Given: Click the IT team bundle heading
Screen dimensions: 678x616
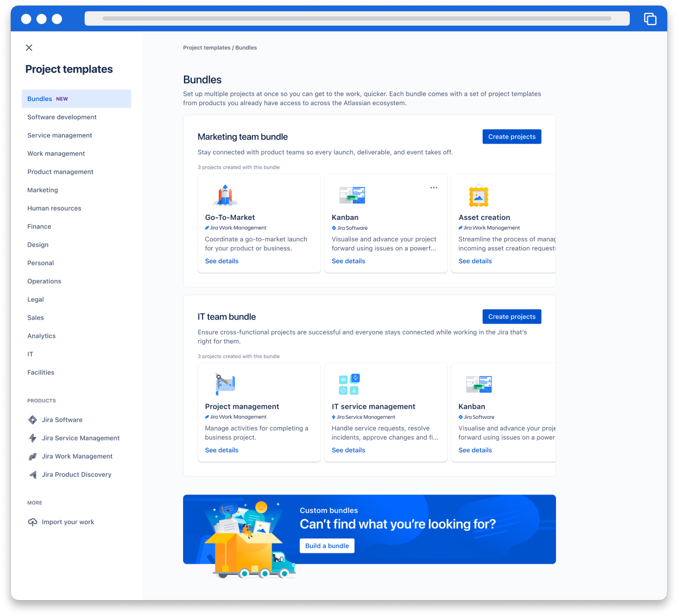Looking at the screenshot, I should click(227, 317).
